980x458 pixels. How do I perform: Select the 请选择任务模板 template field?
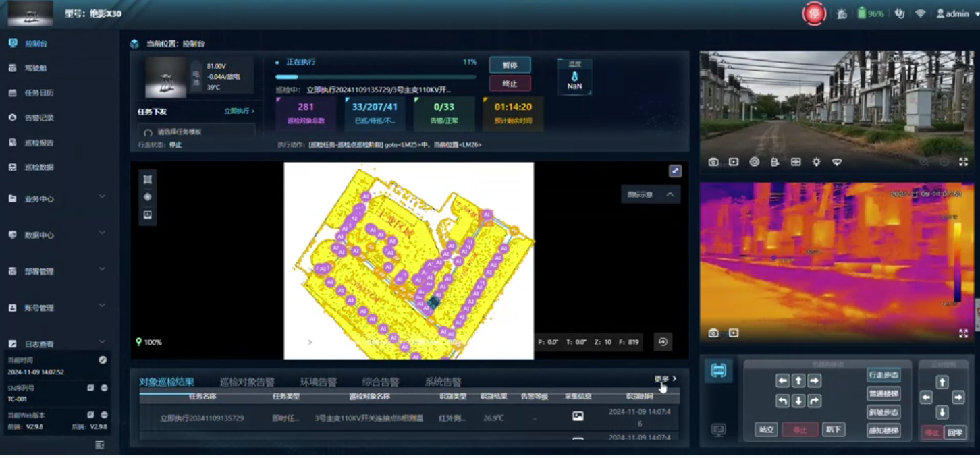[x=196, y=132]
